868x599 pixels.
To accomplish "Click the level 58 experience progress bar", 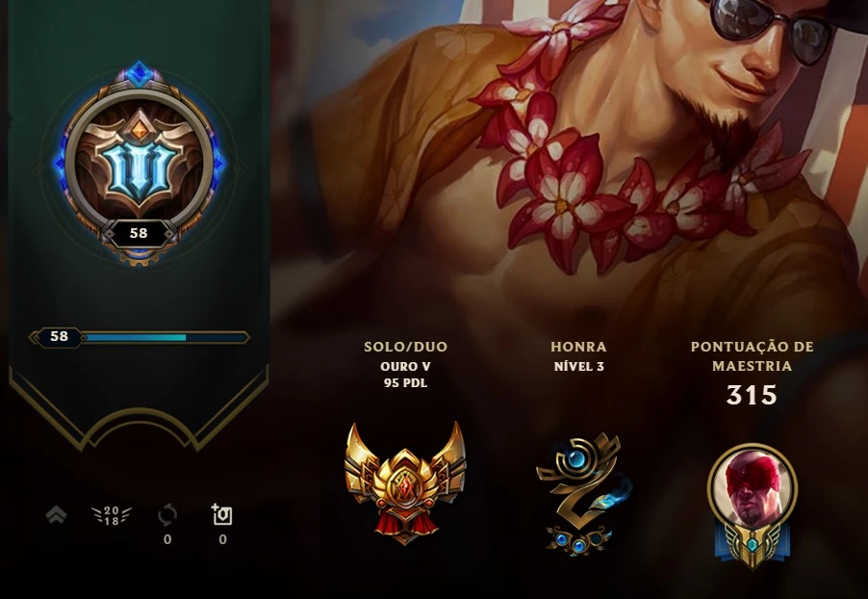I will click(139, 337).
